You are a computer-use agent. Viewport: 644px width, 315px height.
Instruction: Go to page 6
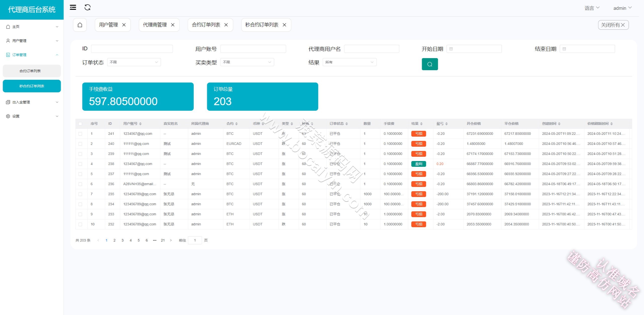(x=147, y=240)
